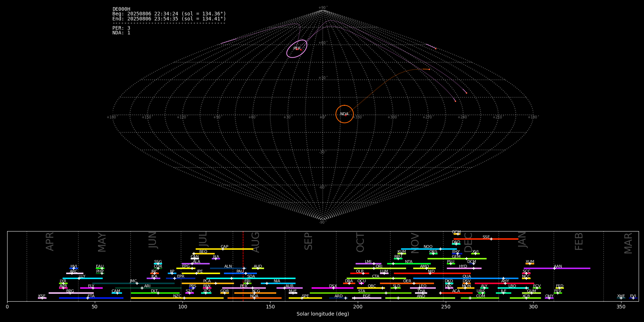Click the orange NDA meteor trail endpoint
The image size is (644, 322).
coord(429,69)
